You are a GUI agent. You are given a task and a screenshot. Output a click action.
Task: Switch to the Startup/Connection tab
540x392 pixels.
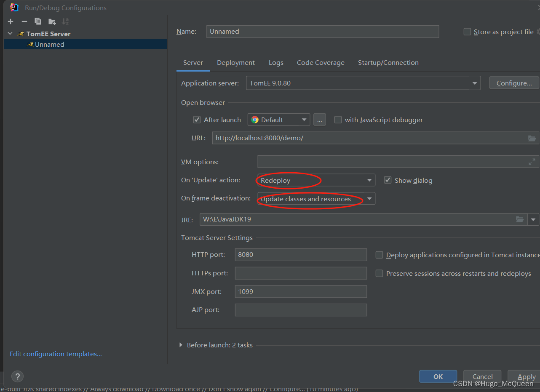click(388, 62)
